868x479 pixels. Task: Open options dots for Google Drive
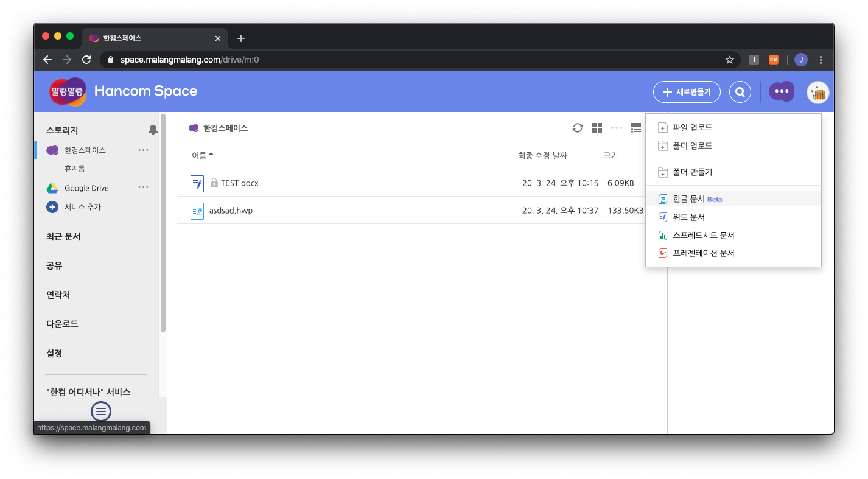click(143, 187)
